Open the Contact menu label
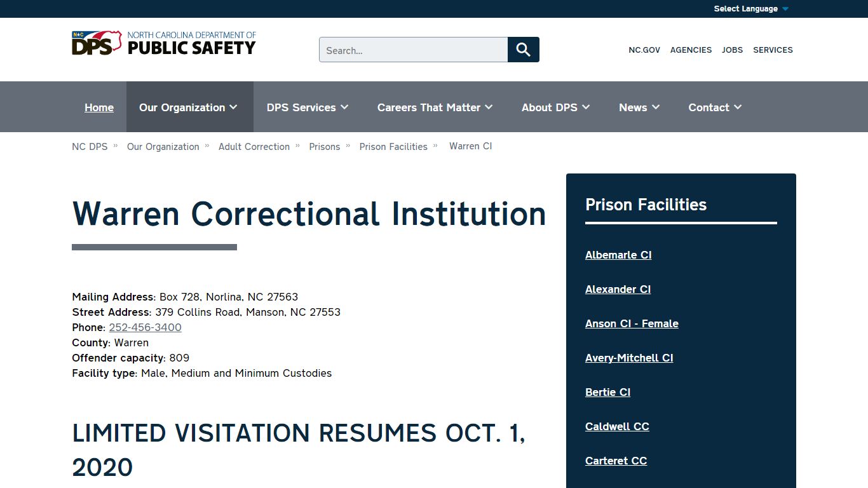The image size is (868, 488). [709, 107]
